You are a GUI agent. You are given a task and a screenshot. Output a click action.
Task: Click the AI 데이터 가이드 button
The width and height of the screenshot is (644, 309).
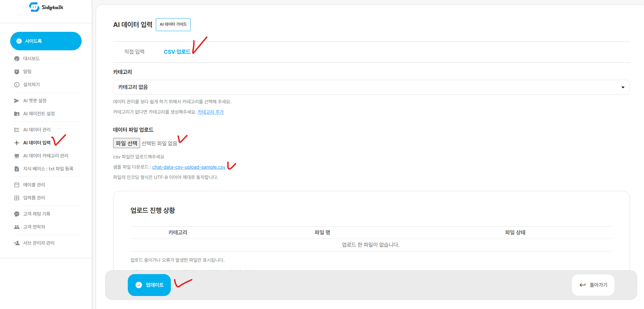173,25
